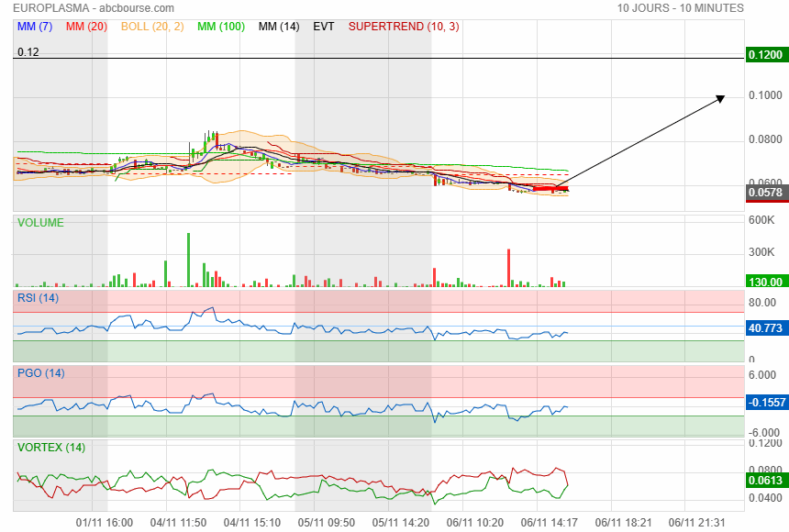Click the 04/11 15:10 time label

pyautogui.click(x=252, y=523)
